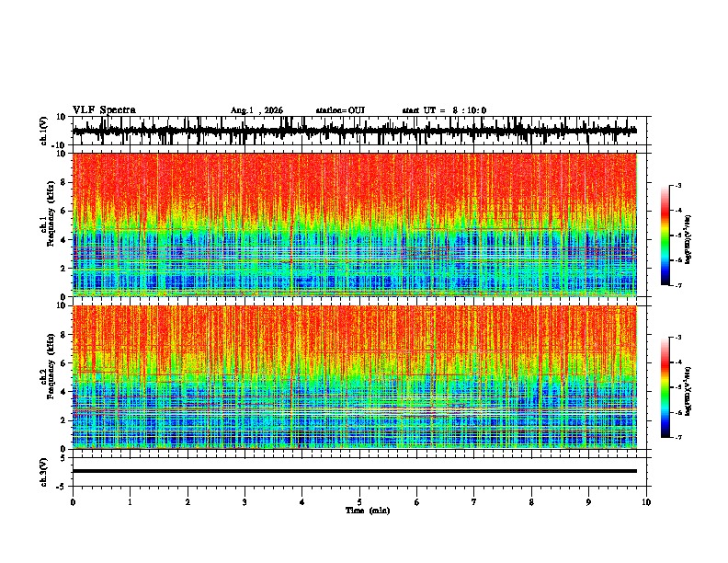Click the time axis tick label "8"
The width and height of the screenshot is (728, 563).
pyautogui.click(x=531, y=502)
